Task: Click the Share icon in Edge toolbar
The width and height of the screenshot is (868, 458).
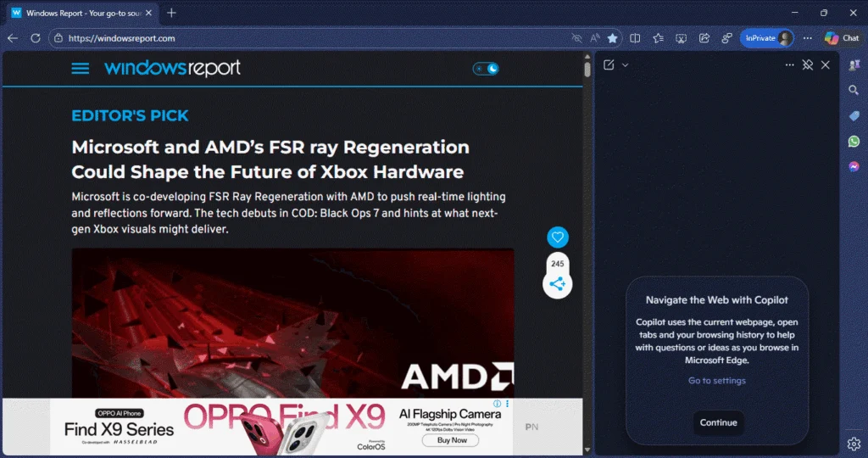Action: point(704,38)
